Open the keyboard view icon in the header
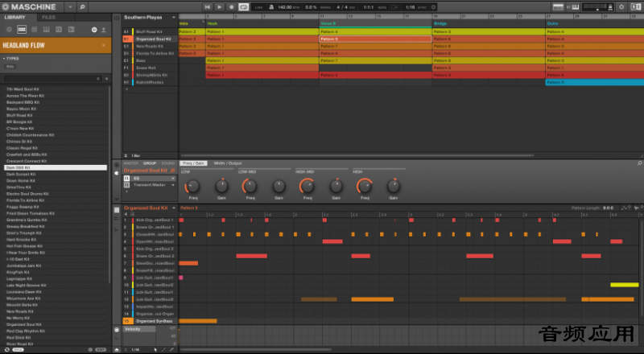644x354 pixels. [x=575, y=7]
